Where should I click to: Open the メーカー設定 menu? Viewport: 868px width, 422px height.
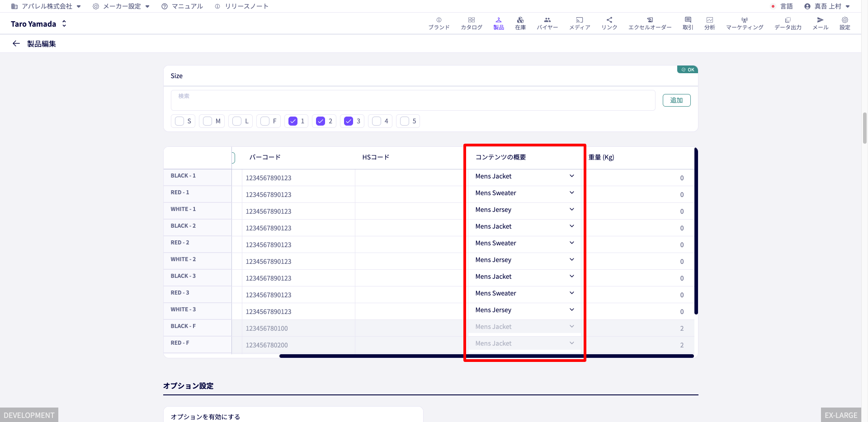[121, 6]
